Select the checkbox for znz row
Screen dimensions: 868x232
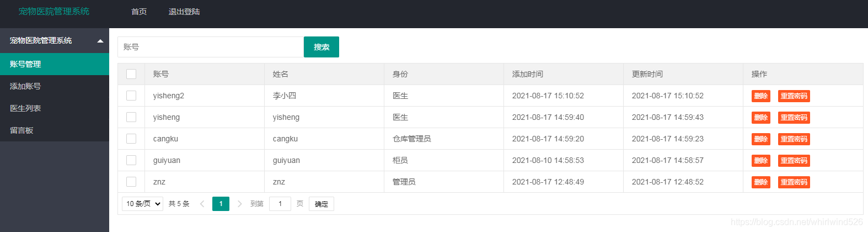(x=131, y=182)
